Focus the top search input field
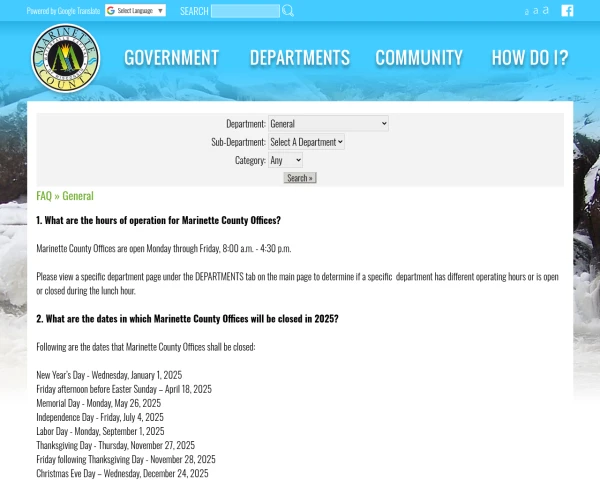 click(245, 11)
